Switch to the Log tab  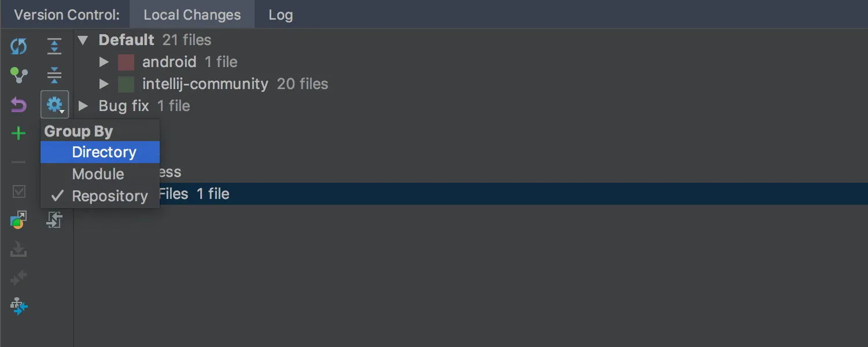(x=280, y=15)
